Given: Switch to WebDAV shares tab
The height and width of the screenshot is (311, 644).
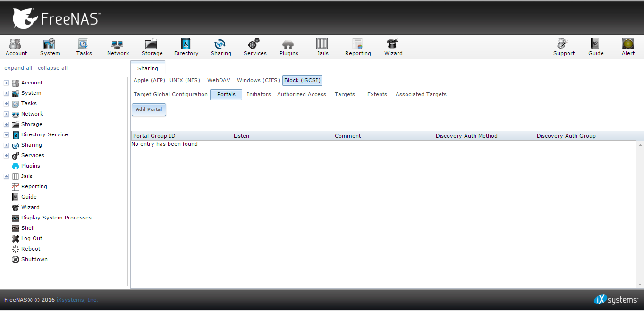Looking at the screenshot, I should pyautogui.click(x=219, y=80).
